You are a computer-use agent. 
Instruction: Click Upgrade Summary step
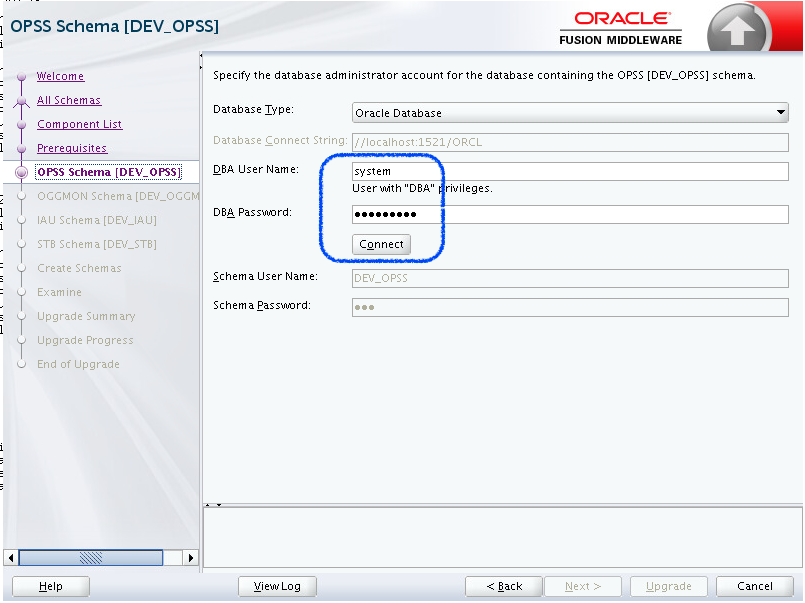[86, 316]
